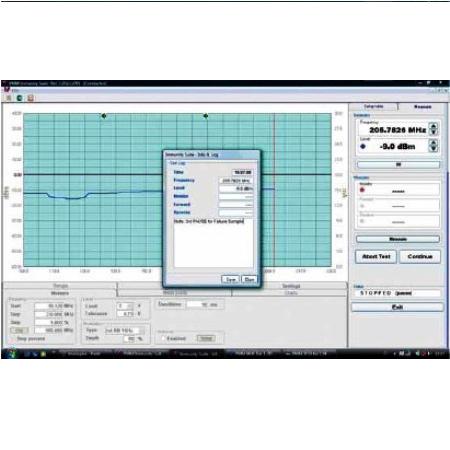
Task: Click the orange toolbar icon
Action: 30,98
